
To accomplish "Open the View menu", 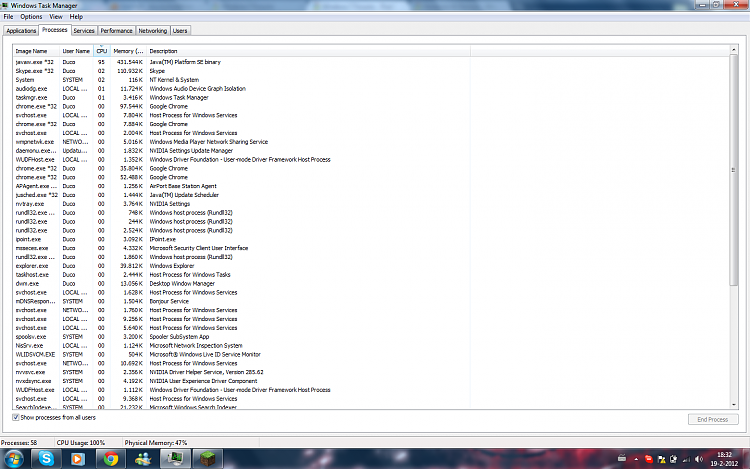I will click(56, 17).
